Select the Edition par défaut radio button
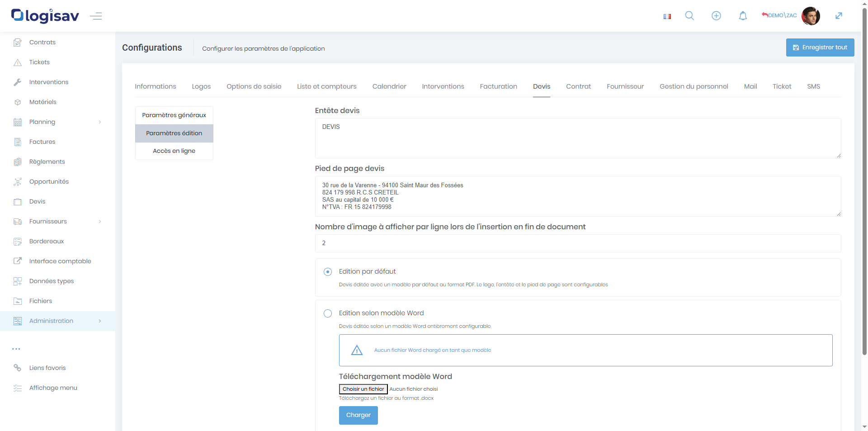 pyautogui.click(x=328, y=272)
